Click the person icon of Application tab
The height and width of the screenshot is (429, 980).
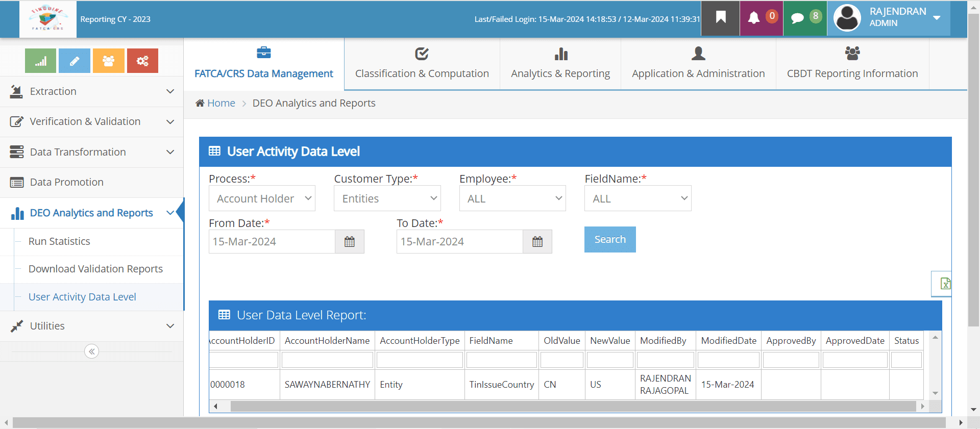698,53
